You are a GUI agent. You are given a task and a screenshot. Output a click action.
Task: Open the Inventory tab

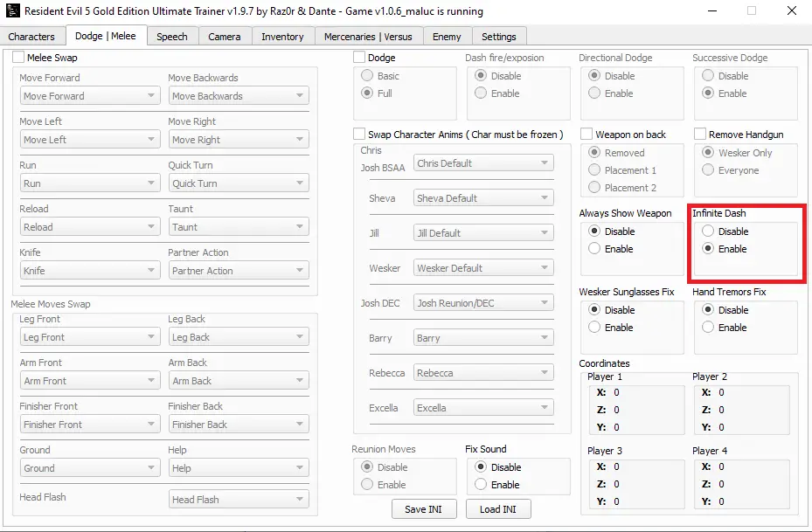[x=282, y=36]
